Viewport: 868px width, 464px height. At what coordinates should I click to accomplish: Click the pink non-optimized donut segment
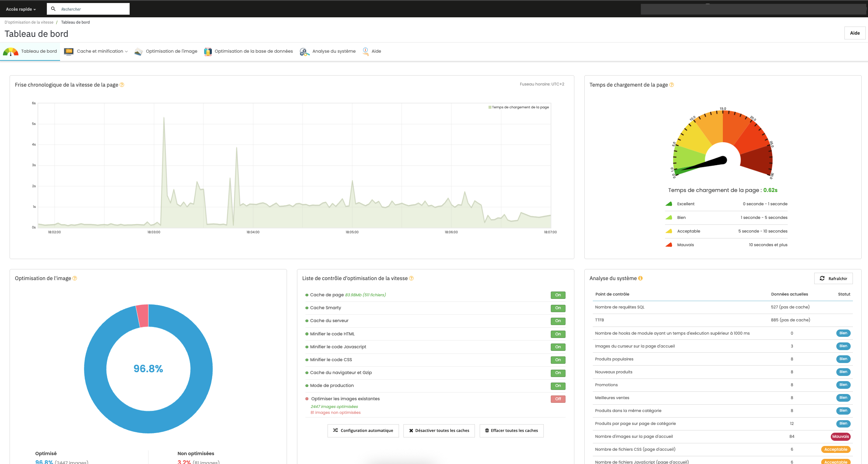pos(143,316)
